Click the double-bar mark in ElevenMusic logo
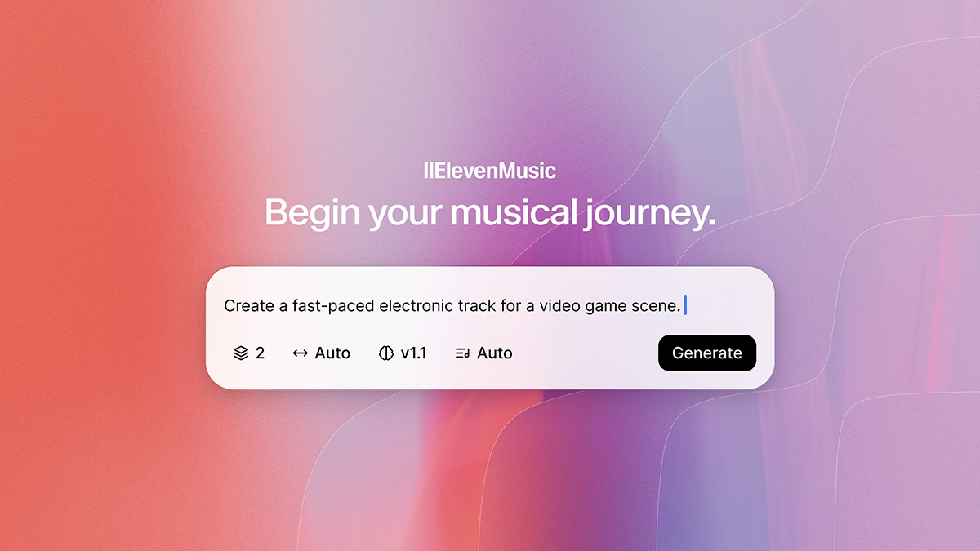This screenshot has width=980, height=551. [427, 171]
